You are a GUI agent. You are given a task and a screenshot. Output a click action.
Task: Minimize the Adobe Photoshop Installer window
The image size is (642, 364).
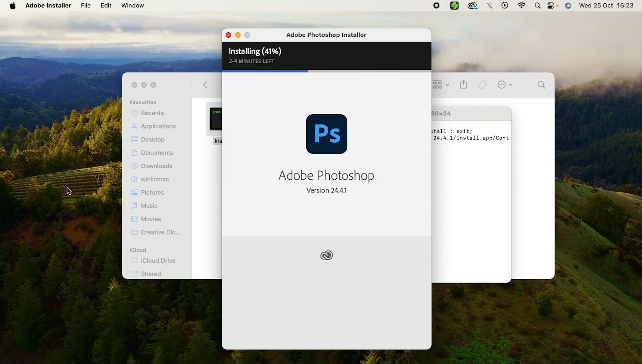(238, 35)
